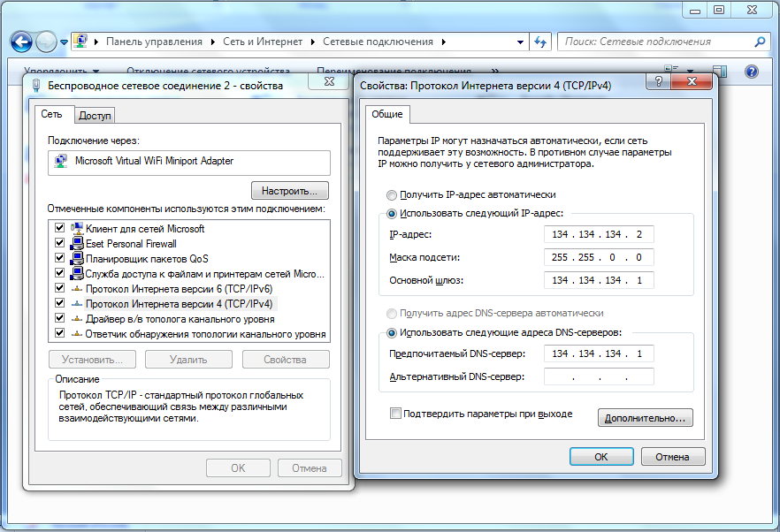Click the Eset Personal Firewall icon

(77, 244)
